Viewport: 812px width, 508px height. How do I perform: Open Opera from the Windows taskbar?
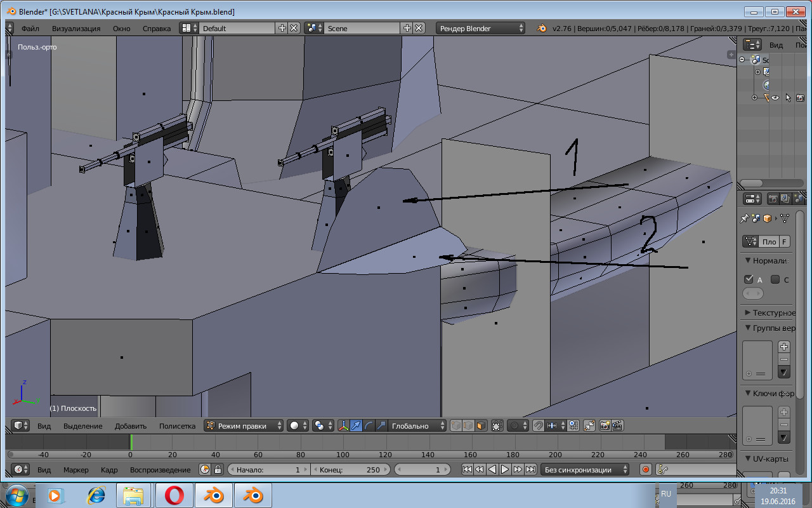pyautogui.click(x=174, y=495)
